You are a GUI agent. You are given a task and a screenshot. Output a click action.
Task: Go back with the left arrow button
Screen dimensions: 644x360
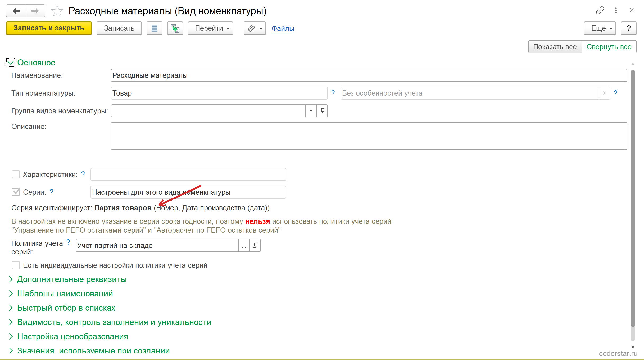(16, 11)
